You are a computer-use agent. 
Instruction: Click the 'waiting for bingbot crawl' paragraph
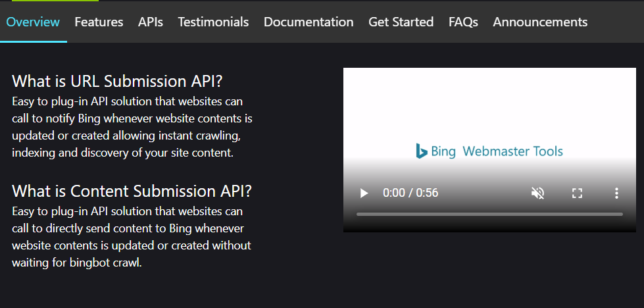pyautogui.click(x=132, y=237)
